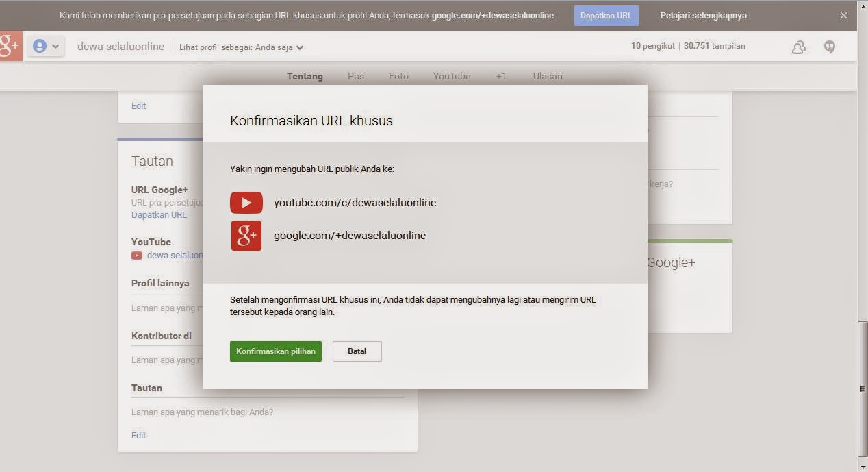The height and width of the screenshot is (472, 868).
Task: Click google.com/+dewaselaluonline in dialog
Action: 350,236
